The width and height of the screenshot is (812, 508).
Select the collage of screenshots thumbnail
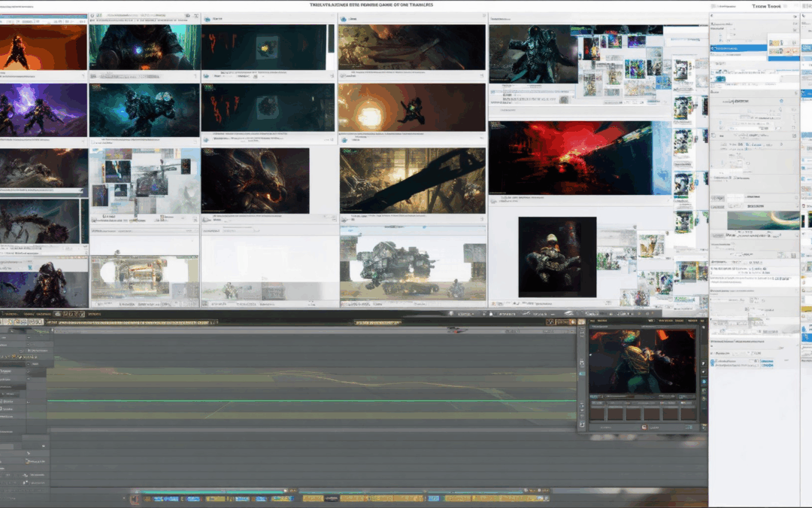point(144,181)
